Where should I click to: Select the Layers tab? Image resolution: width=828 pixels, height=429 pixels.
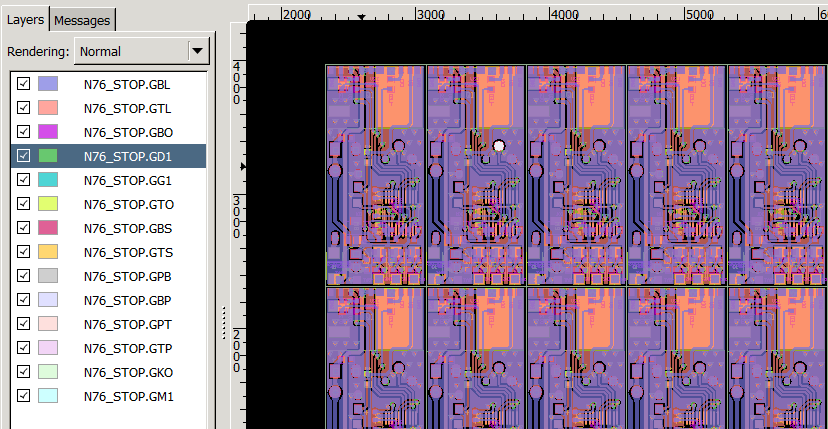[x=26, y=20]
